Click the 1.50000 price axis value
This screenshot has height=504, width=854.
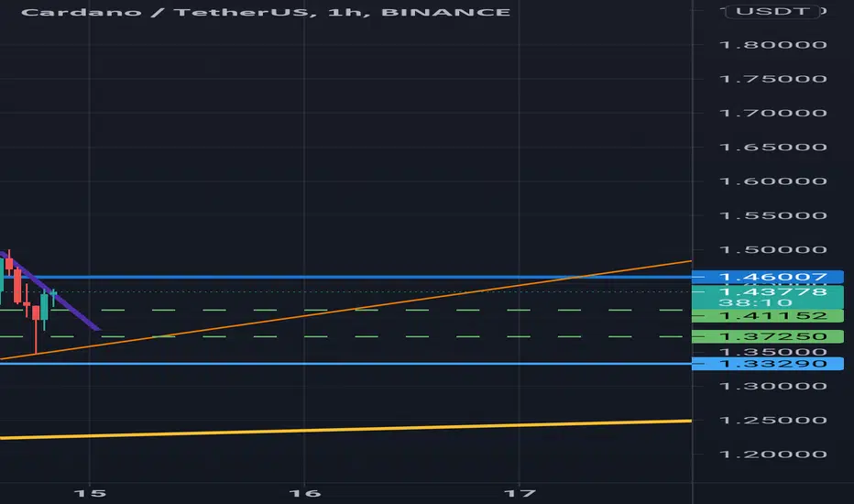772,250
